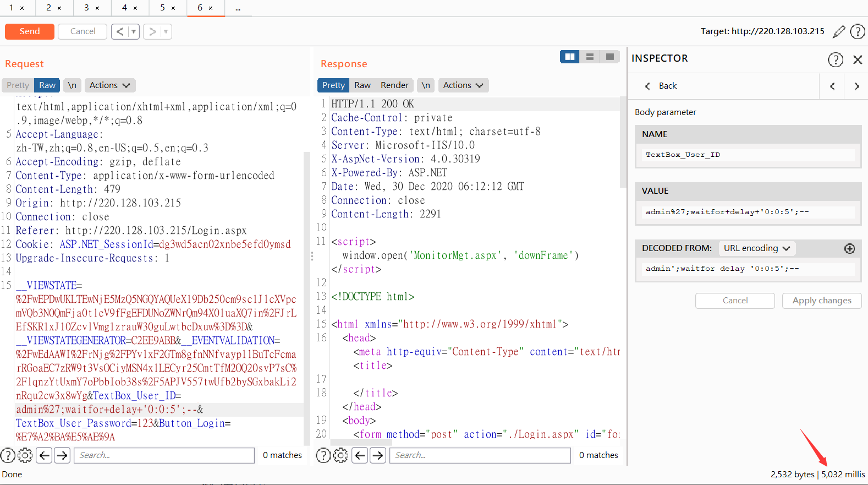Go to next request search match
868x485 pixels.
62,455
